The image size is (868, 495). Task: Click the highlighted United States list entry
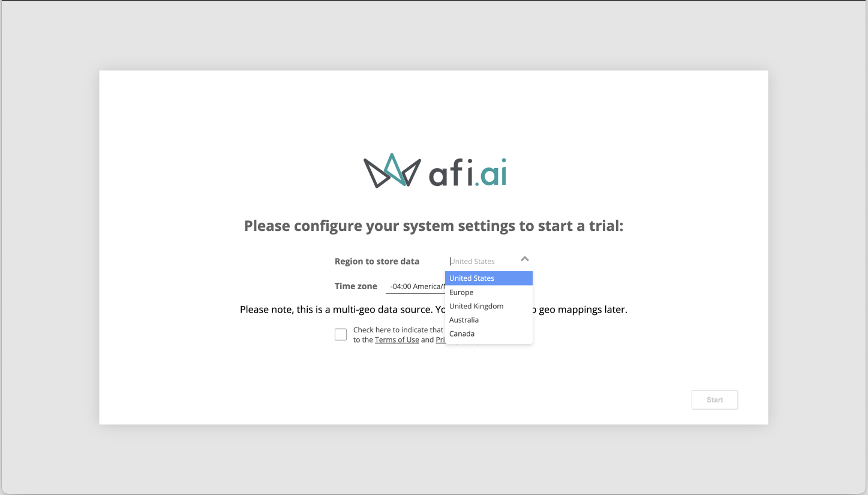pyautogui.click(x=471, y=278)
